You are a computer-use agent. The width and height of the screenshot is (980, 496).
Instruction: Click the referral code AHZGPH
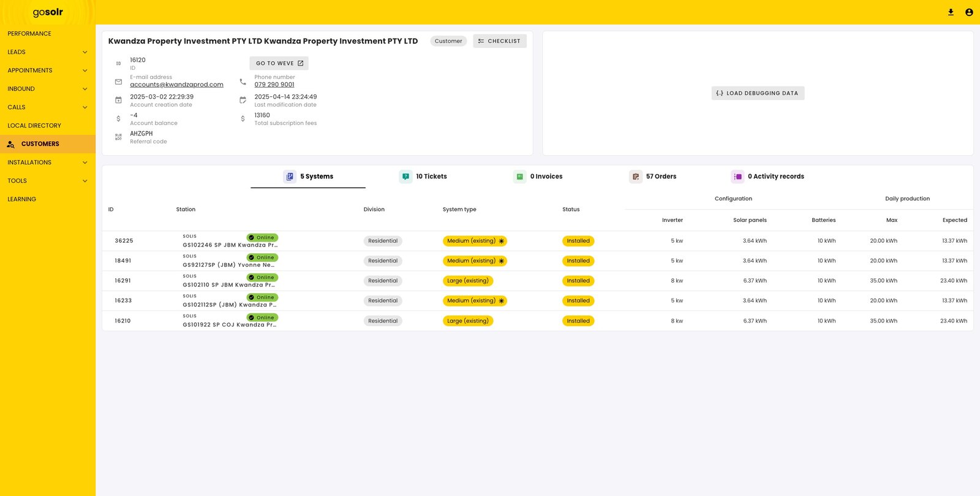(141, 134)
